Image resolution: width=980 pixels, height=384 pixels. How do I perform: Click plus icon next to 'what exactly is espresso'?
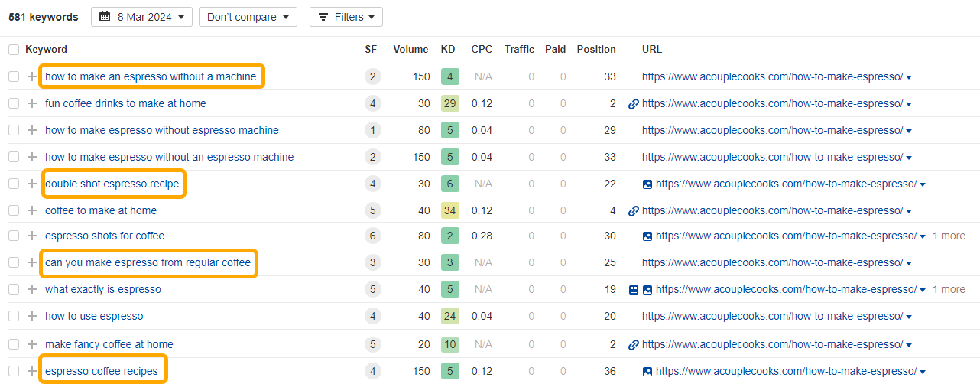pyautogui.click(x=32, y=290)
